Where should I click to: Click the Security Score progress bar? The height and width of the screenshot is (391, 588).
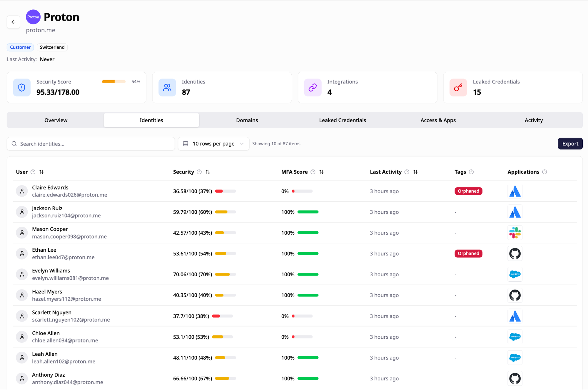point(114,82)
